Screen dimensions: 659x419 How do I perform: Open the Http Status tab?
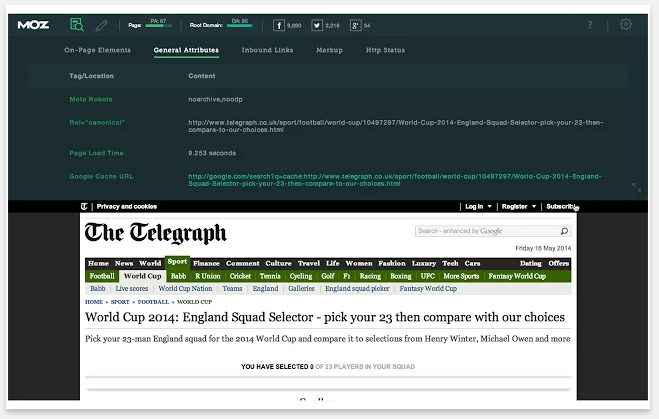click(385, 50)
